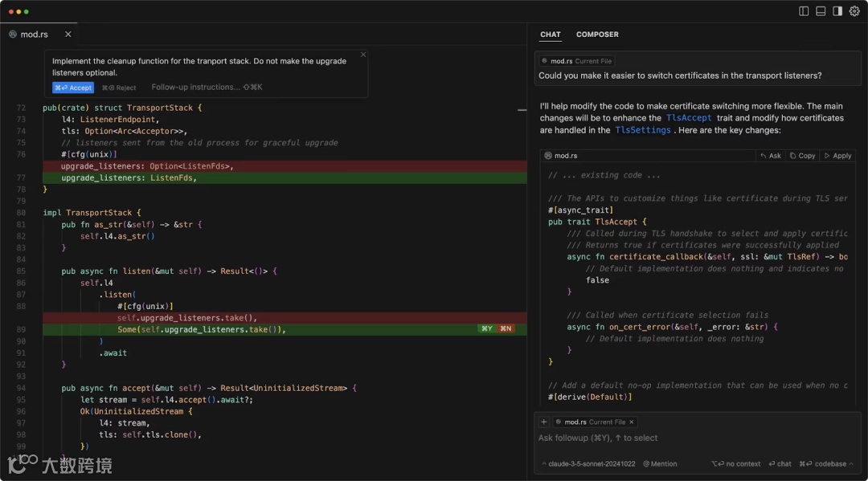Expand the codebase submit options chevron
Viewport: 868px width, 481px height.
[x=851, y=463]
